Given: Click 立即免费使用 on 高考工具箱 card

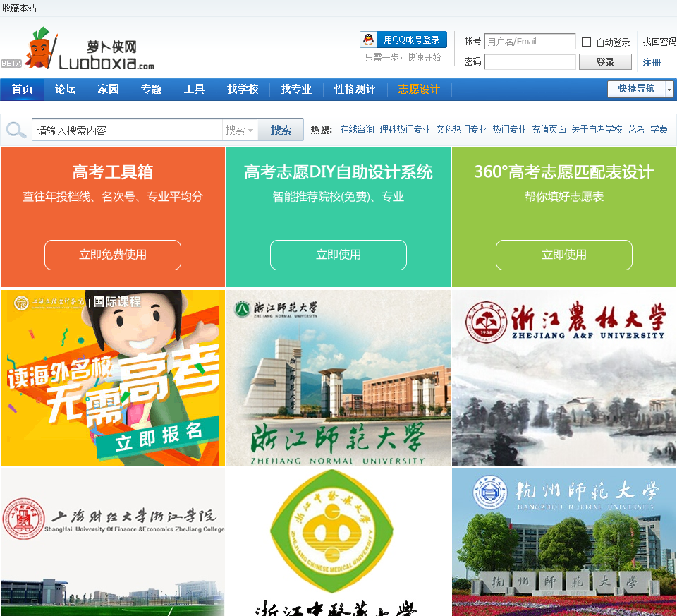Looking at the screenshot, I should (113, 255).
